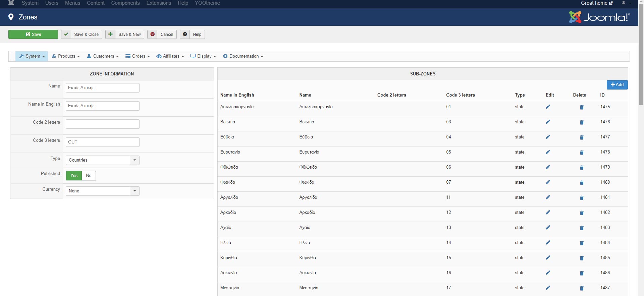Open the user account icon menu

[x=624, y=3]
